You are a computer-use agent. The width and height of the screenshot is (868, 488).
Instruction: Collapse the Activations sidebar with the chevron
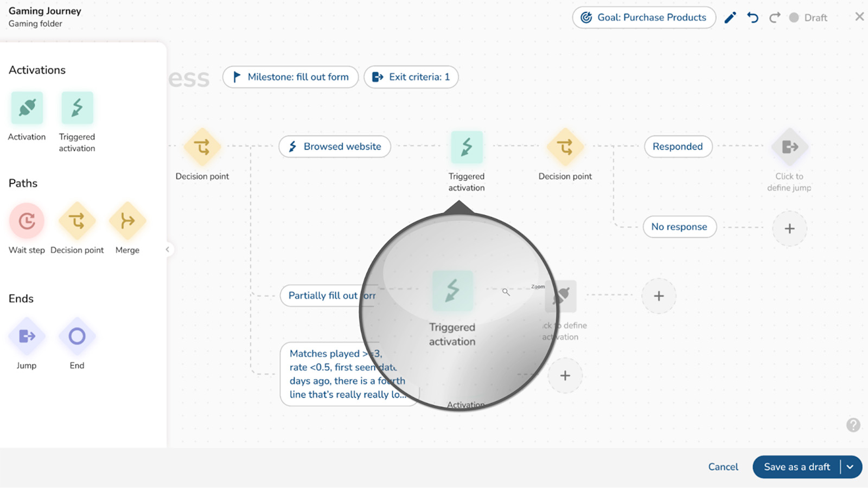pos(167,249)
